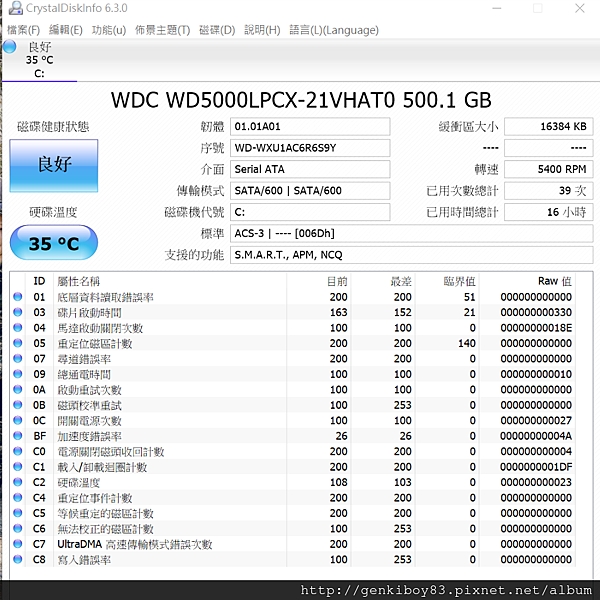Image resolution: width=600 pixels, height=600 pixels.
Task: Click the status orb for attribute 07
Action: click(x=18, y=358)
